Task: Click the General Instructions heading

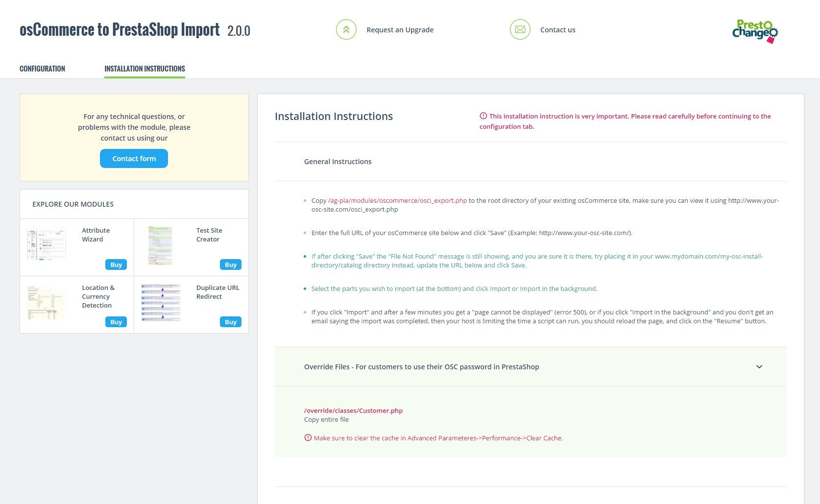Action: pos(338,162)
